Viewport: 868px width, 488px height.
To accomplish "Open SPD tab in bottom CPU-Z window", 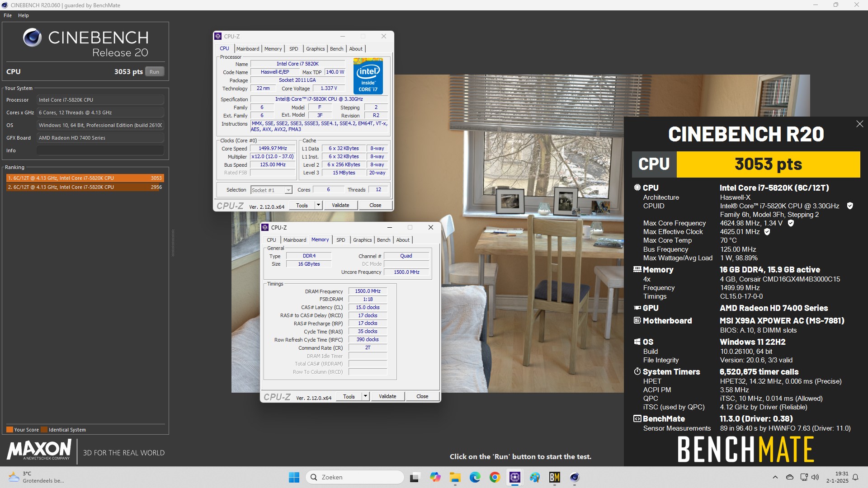I will 341,240.
